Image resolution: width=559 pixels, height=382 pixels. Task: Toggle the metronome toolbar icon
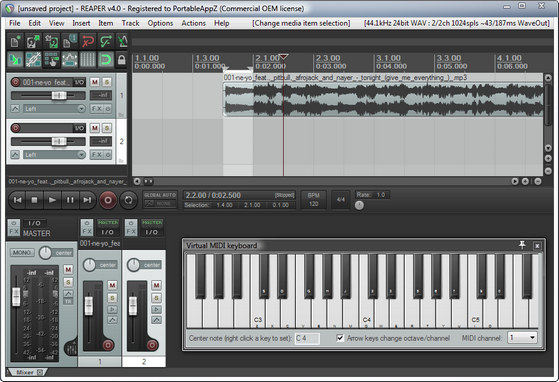tap(123, 42)
